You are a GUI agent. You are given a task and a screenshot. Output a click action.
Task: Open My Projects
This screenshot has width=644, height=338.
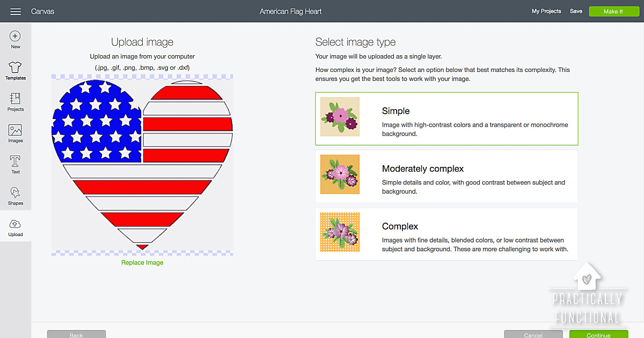(546, 11)
